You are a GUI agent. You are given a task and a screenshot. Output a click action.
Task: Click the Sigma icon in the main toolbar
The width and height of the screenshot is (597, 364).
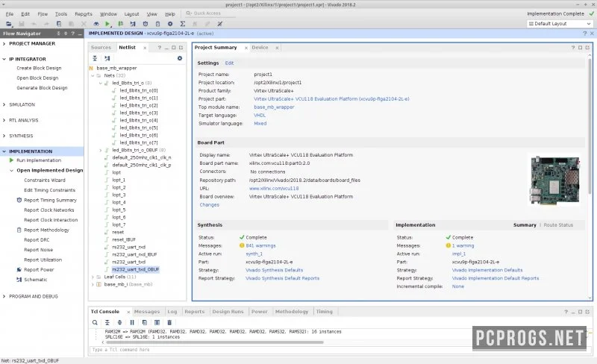pyautogui.click(x=182, y=24)
